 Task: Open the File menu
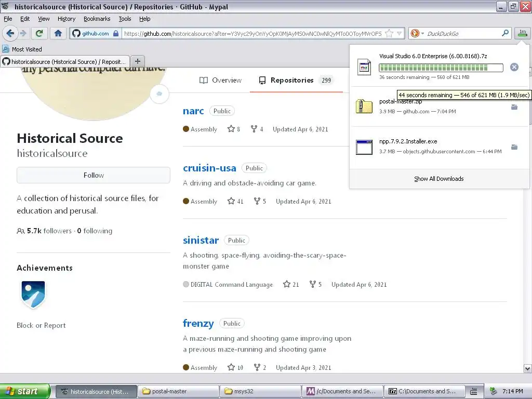pyautogui.click(x=8, y=19)
